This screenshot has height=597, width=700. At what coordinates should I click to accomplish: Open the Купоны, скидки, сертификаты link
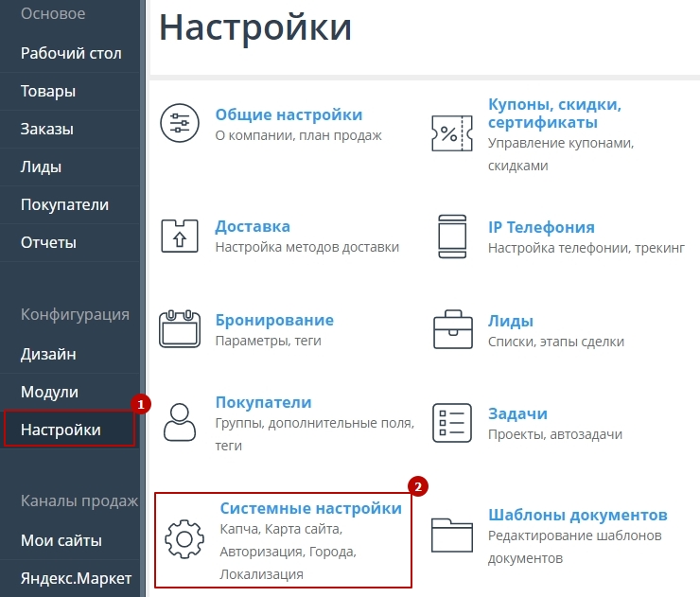click(554, 113)
